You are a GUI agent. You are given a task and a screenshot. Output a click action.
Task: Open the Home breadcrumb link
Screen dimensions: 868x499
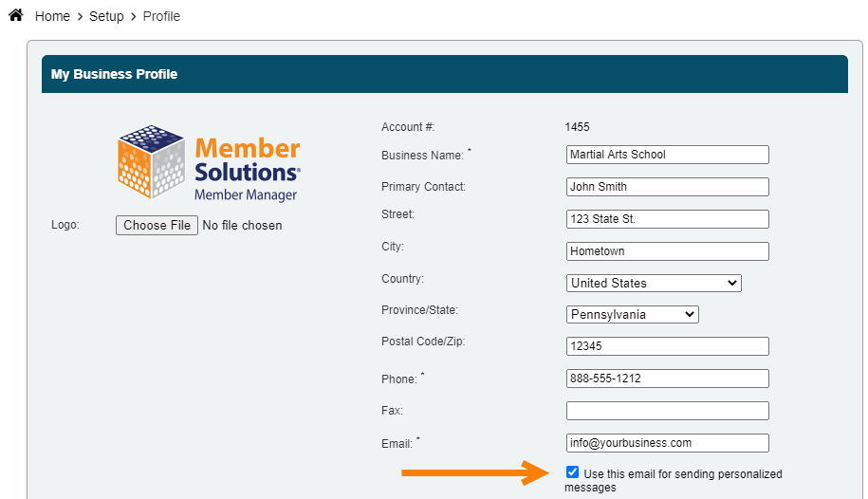click(52, 16)
